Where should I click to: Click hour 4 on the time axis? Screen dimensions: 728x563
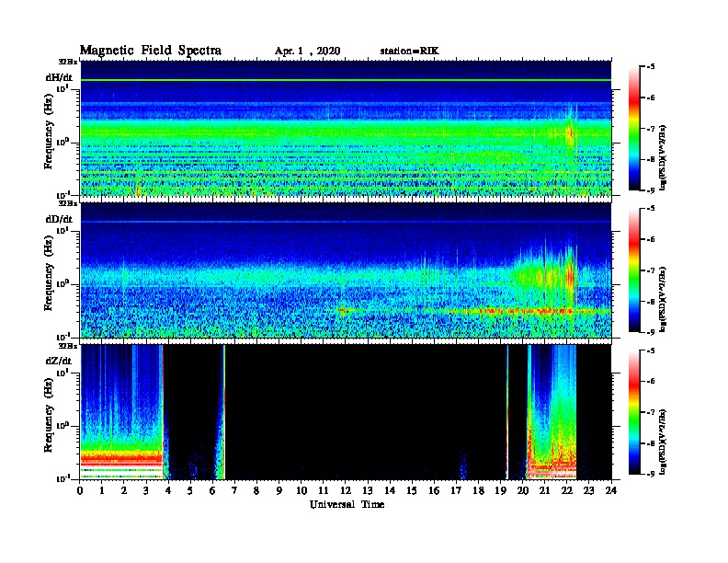pos(168,490)
